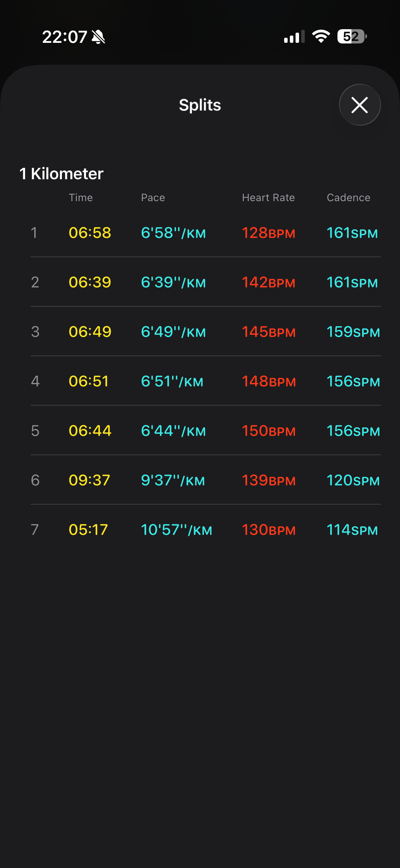The width and height of the screenshot is (400, 868).
Task: Select split 7 pace 10'57''/KM
Action: click(x=176, y=530)
